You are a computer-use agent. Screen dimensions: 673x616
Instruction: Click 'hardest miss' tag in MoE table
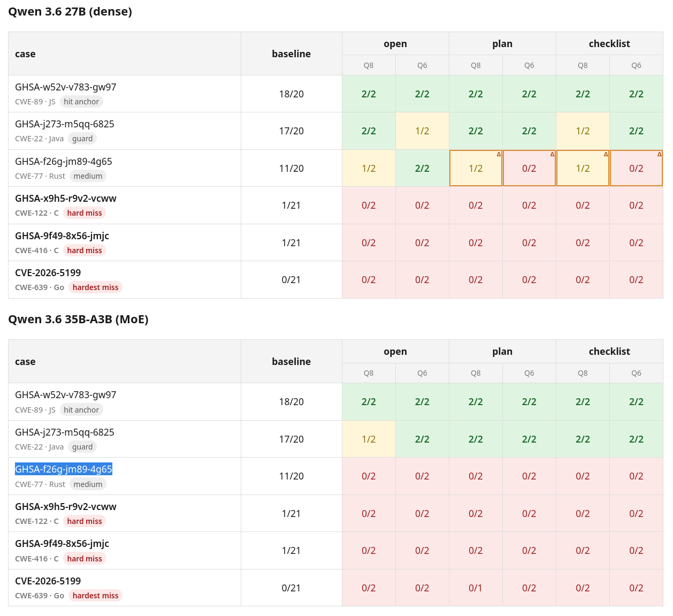pos(95,596)
